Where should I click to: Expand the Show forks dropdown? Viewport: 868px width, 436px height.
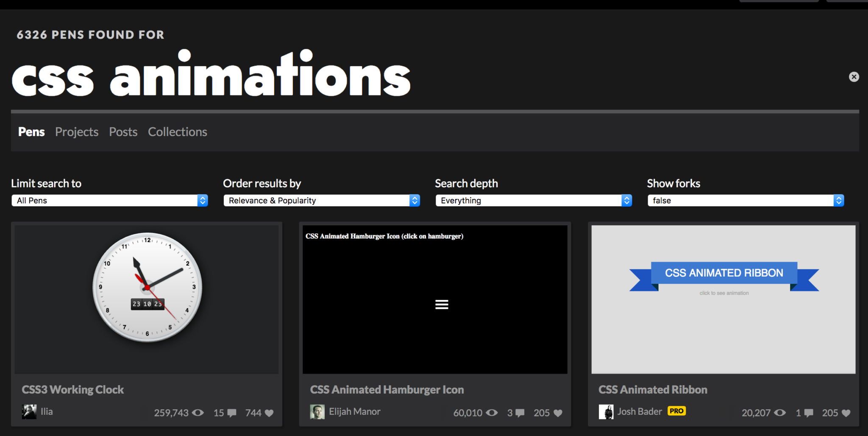[x=746, y=201]
